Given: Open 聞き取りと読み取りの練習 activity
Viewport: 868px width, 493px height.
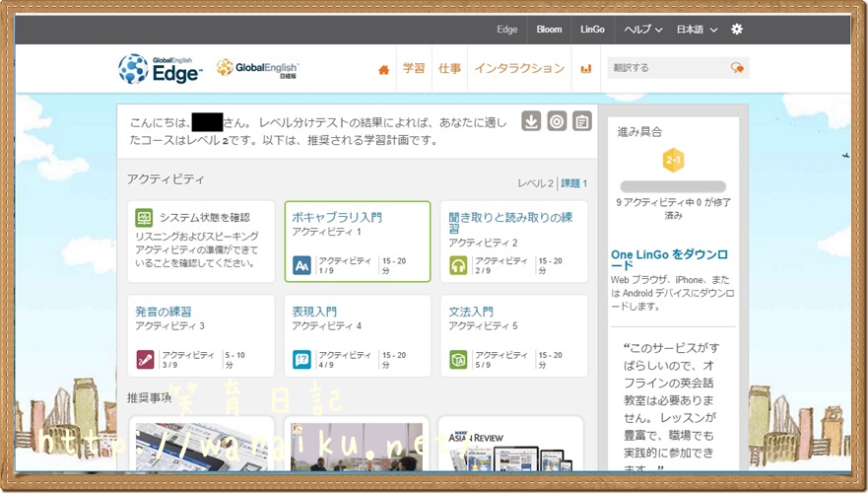Looking at the screenshot, I should [510, 223].
